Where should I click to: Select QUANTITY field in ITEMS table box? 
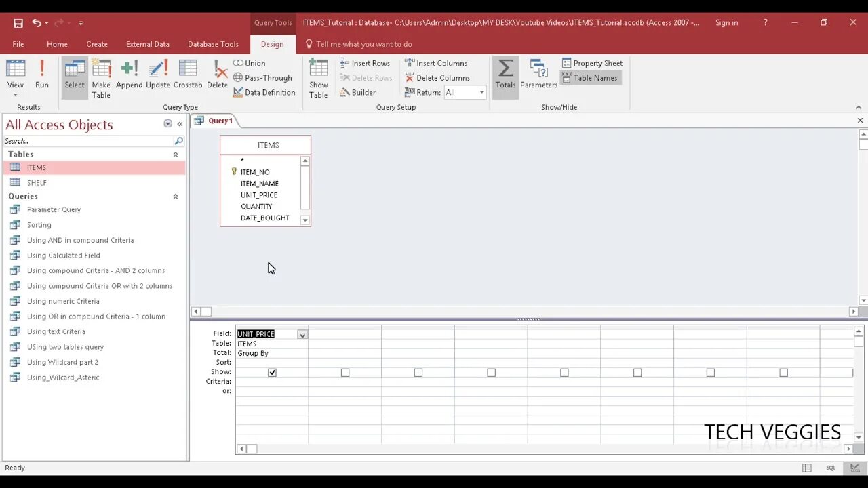(256, 207)
